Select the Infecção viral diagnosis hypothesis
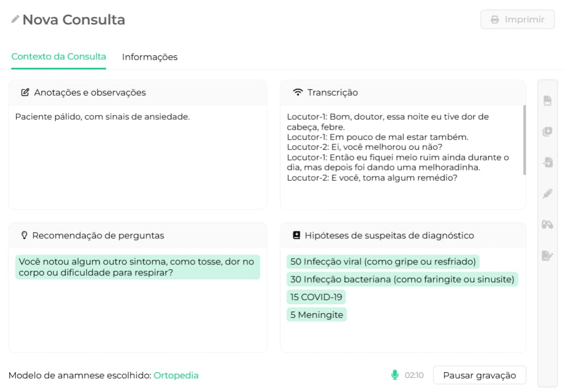This screenshot has height=392, width=565. [x=383, y=261]
